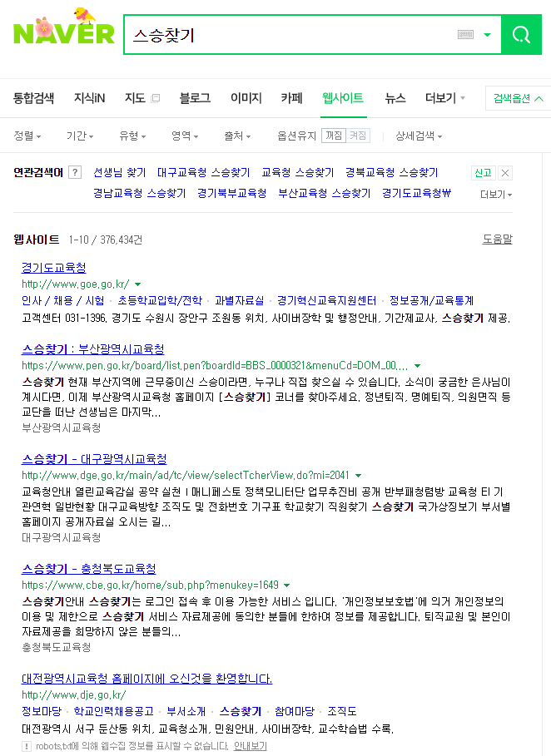Click the exclamation notice icon near robots.txt
Image resolution: width=551 pixels, height=756 pixels.
coord(27,746)
